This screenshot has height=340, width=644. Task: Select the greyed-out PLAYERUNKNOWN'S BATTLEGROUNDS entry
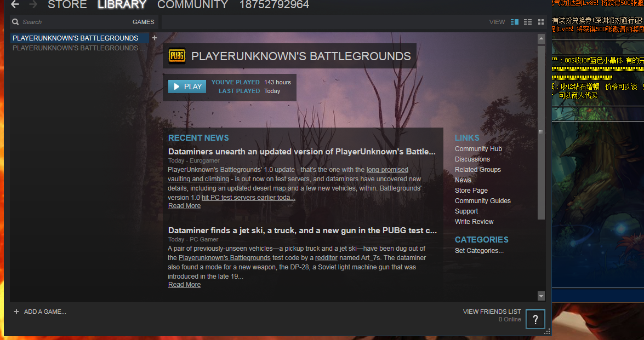coord(79,48)
